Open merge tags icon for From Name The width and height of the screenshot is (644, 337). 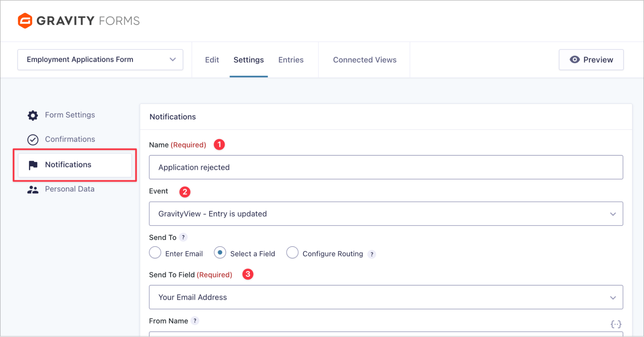point(616,324)
